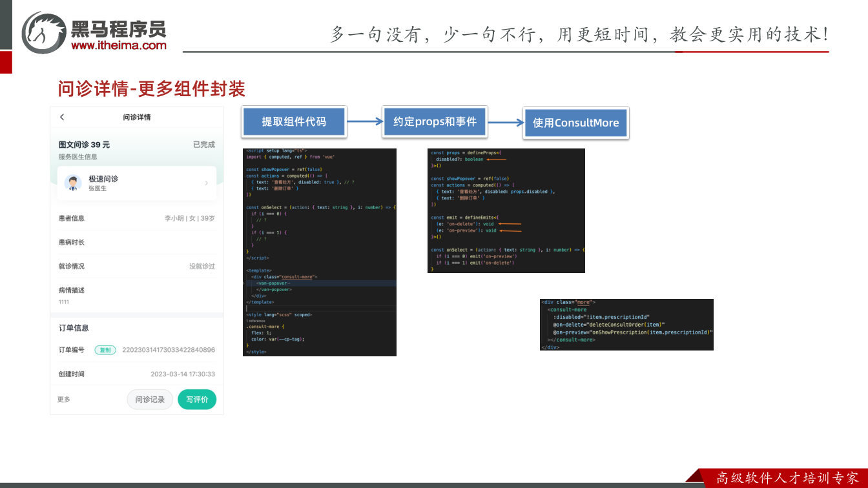Click the 创建时间 row label
The width and height of the screenshot is (868, 488).
(71, 374)
